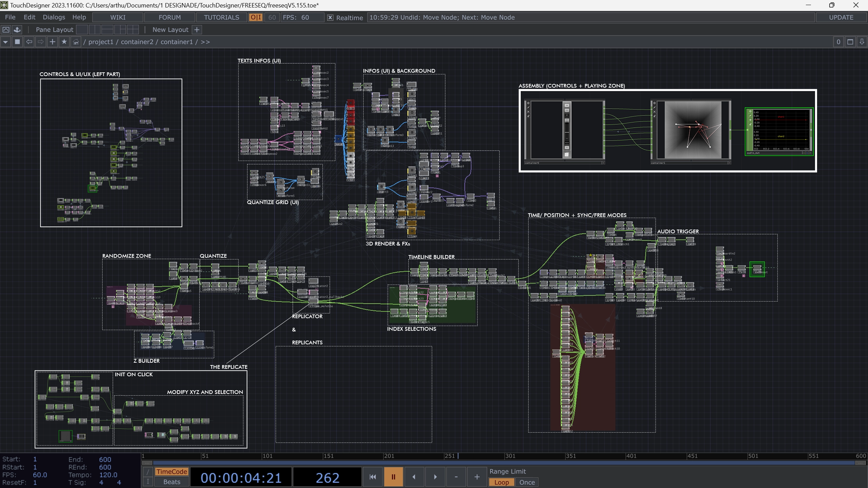The image size is (868, 488).
Task: Click the plus icon next to the star
Action: click(x=52, y=41)
